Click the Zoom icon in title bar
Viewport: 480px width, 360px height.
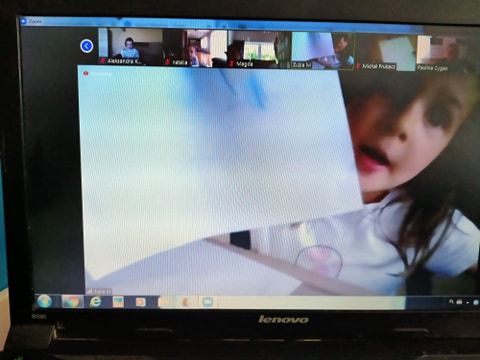(24, 21)
